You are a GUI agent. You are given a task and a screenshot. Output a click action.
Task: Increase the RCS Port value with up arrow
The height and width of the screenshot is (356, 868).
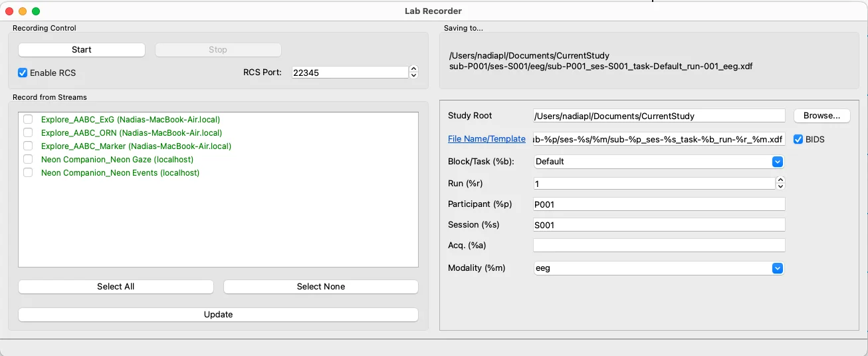413,69
